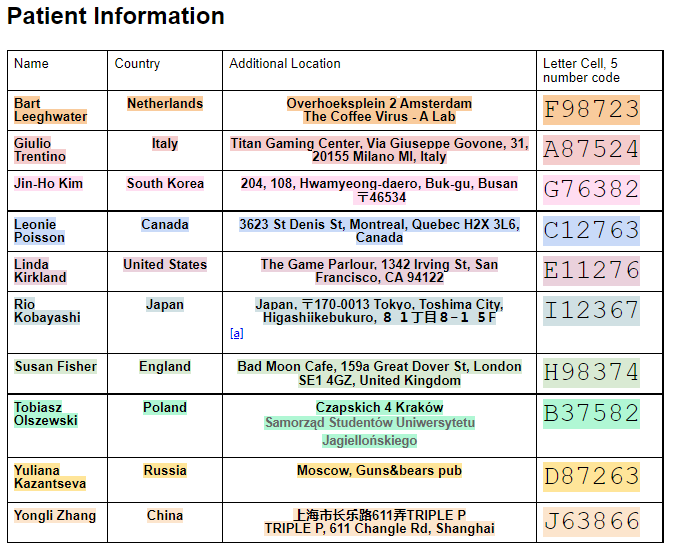Click the Country column header
Image resolution: width=682 pixels, height=553 pixels.
(137, 64)
